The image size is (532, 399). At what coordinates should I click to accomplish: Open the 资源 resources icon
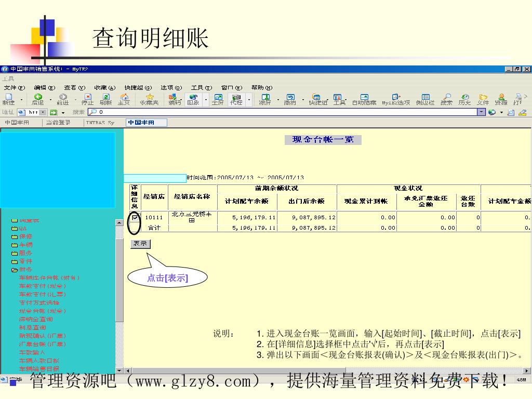click(x=501, y=99)
